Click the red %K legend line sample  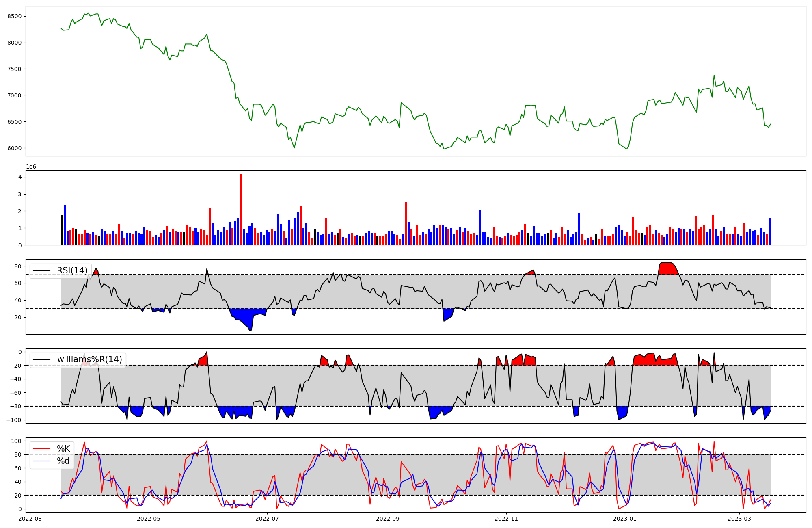coord(42,449)
